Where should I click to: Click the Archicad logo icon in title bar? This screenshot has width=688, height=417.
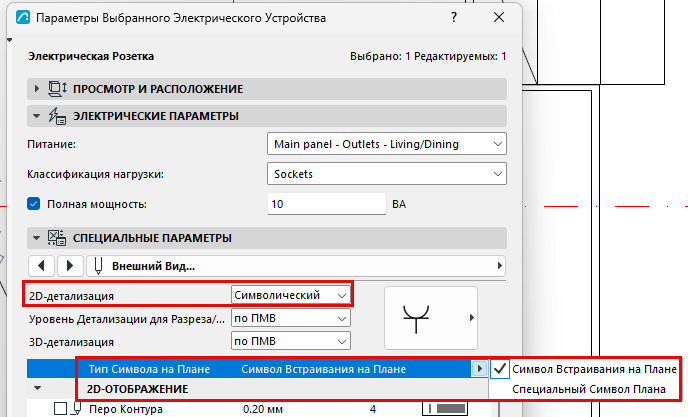point(23,18)
